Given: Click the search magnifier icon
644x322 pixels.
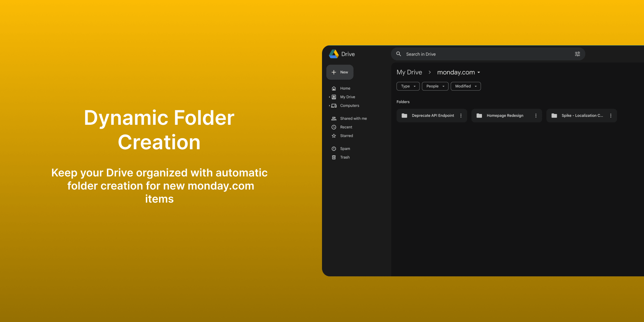Looking at the screenshot, I should pos(398,54).
